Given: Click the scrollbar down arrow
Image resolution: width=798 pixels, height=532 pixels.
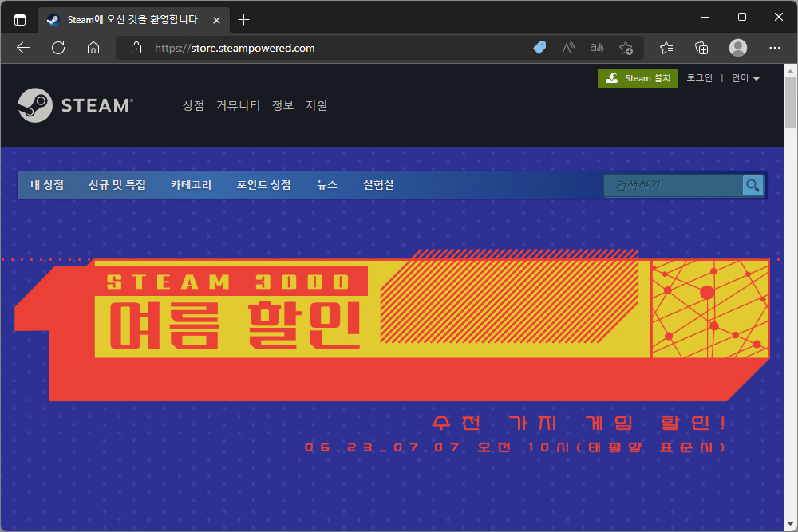Looking at the screenshot, I should click(790, 524).
